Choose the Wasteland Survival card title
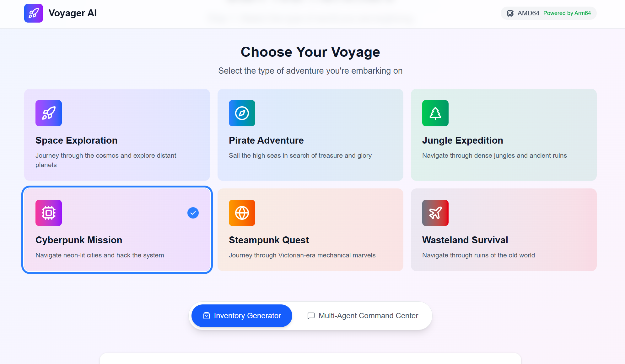Image resolution: width=625 pixels, height=364 pixels. point(465,240)
